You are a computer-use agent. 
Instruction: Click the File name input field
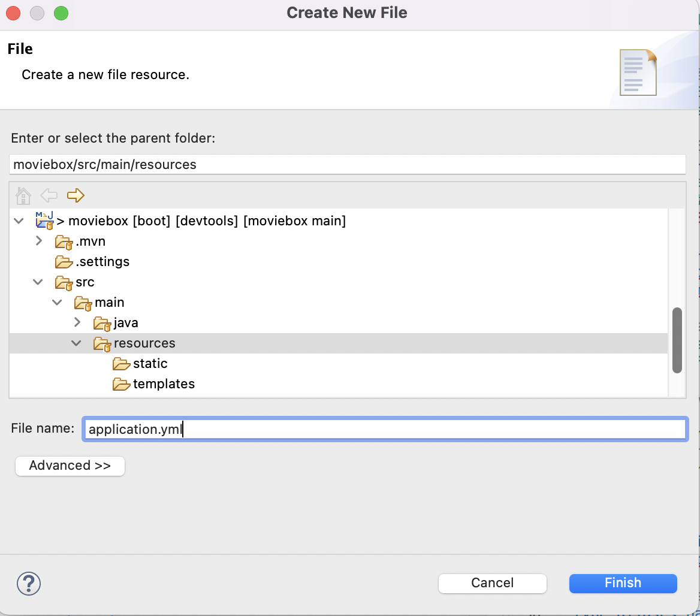(x=385, y=429)
